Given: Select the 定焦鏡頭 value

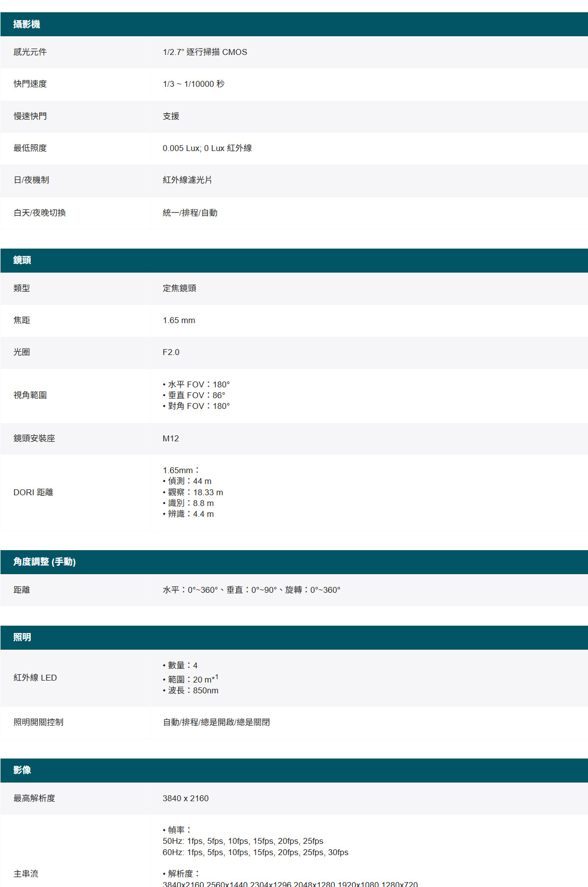Looking at the screenshot, I should (179, 288).
